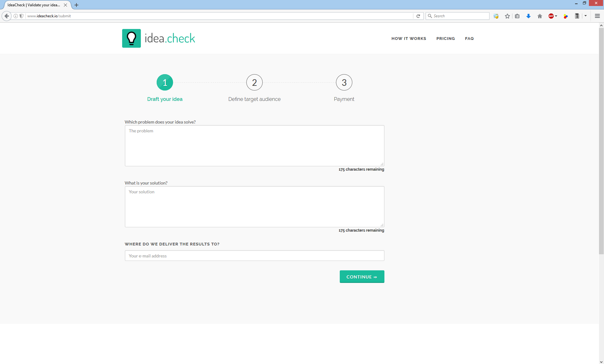The height and width of the screenshot is (364, 604).
Task: Open the Downloads panel arrow icon
Action: 528,16
